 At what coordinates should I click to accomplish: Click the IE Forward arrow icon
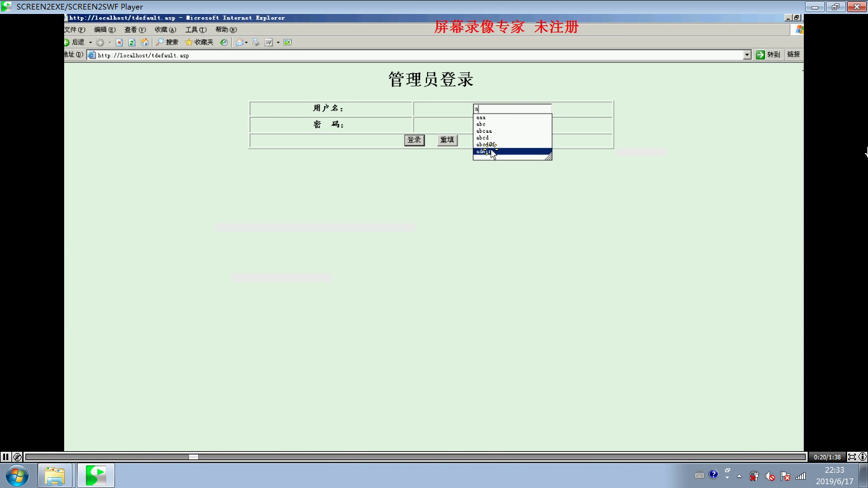point(100,43)
